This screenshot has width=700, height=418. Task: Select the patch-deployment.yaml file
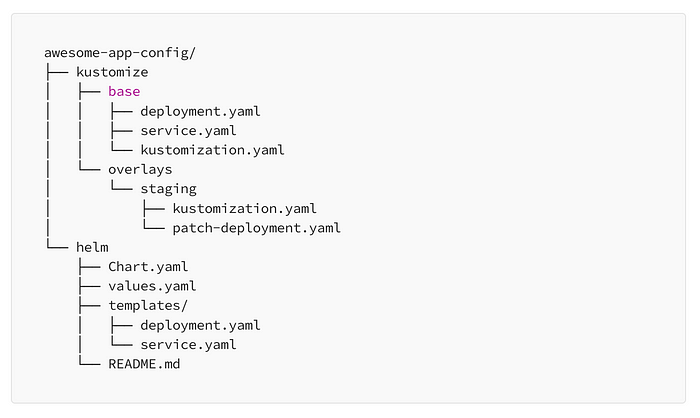[x=256, y=228]
